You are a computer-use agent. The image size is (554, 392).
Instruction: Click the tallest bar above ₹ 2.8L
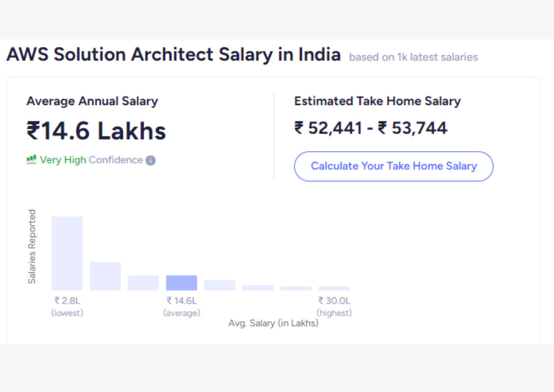pyautogui.click(x=67, y=253)
